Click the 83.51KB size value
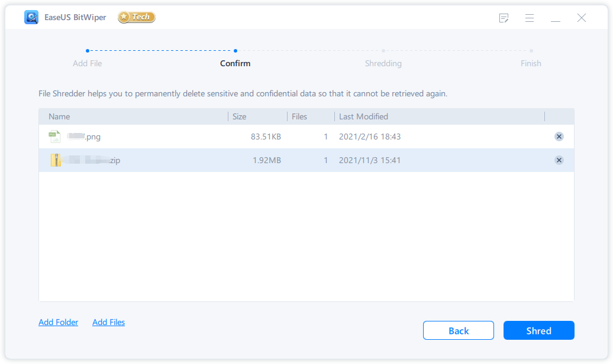 pos(266,136)
